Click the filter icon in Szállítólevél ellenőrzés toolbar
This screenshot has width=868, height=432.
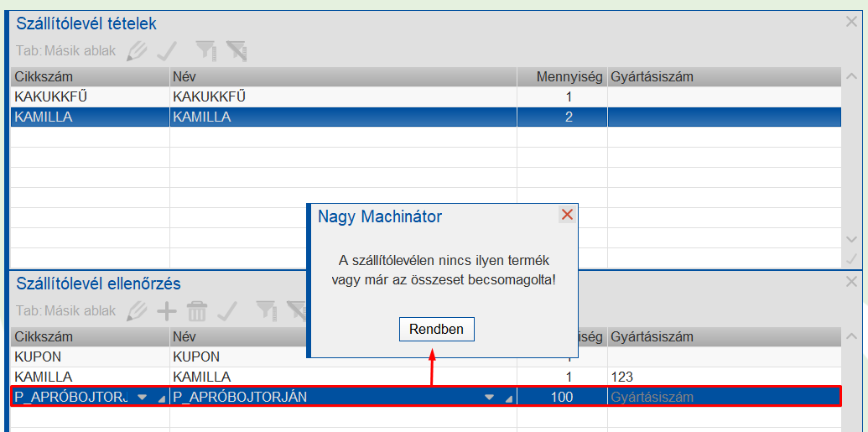(x=266, y=311)
